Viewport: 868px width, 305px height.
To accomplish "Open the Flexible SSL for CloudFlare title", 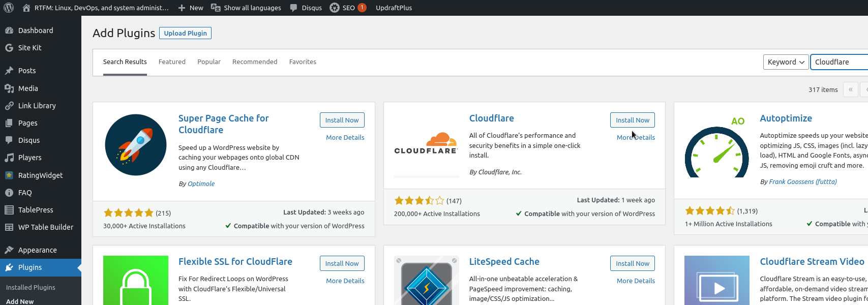I will point(235,262).
